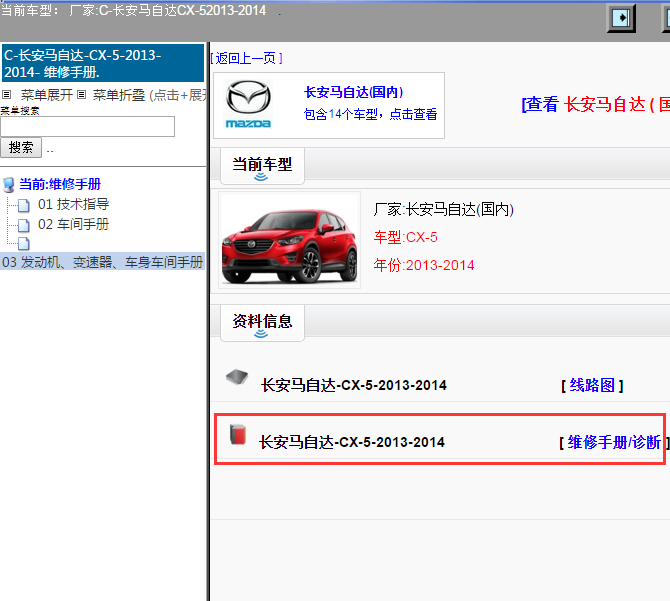Click the Mazda logo image

pyautogui.click(x=248, y=105)
